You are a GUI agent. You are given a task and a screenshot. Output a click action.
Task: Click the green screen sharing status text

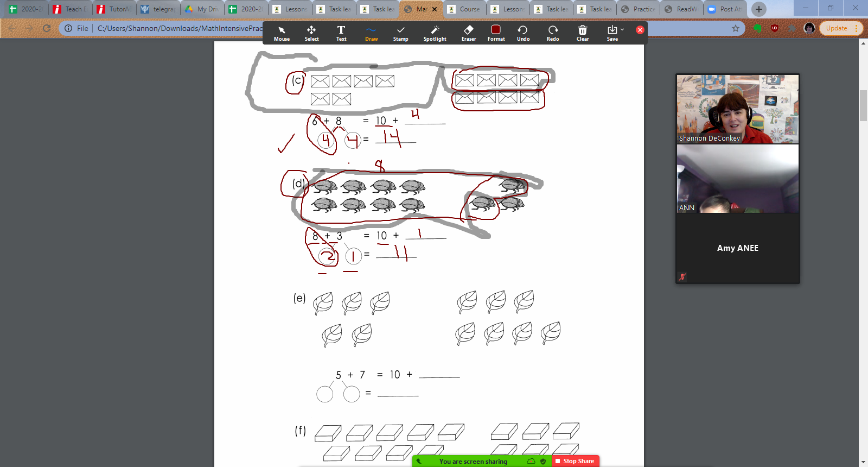tap(473, 462)
